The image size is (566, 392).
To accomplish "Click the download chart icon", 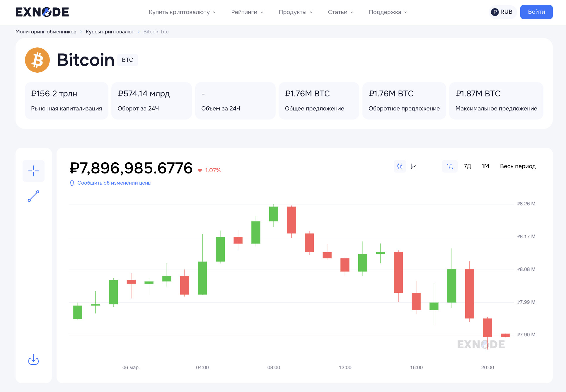I will click(34, 359).
